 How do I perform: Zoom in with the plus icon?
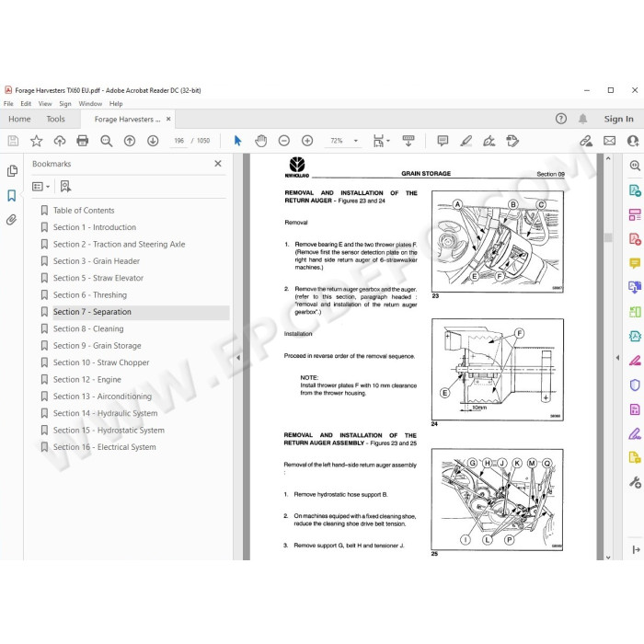[x=307, y=141]
